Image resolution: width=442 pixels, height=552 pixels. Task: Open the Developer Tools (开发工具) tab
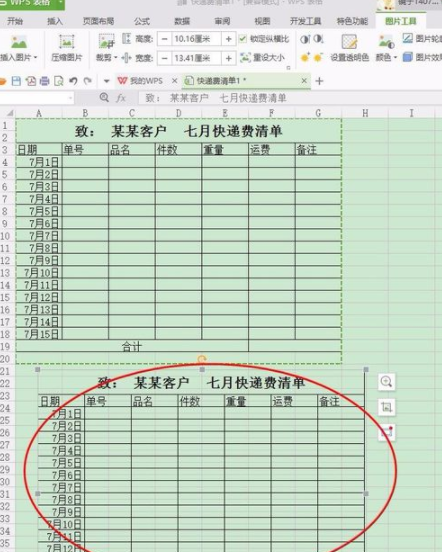click(305, 21)
